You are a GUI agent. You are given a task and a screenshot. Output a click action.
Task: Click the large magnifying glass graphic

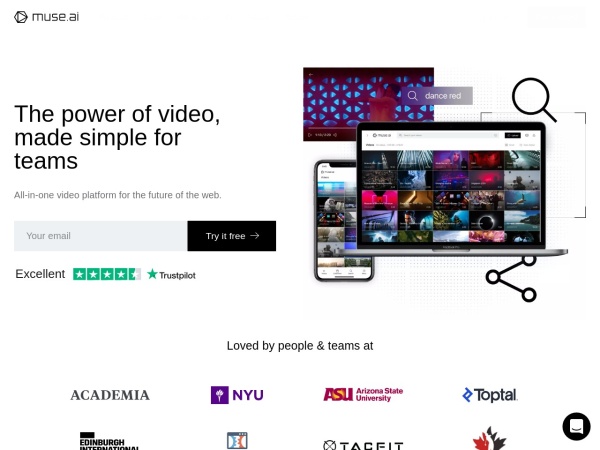(x=534, y=99)
